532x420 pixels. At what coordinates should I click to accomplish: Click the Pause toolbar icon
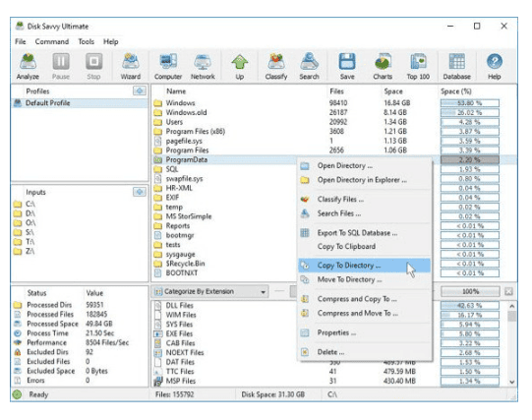61,67
